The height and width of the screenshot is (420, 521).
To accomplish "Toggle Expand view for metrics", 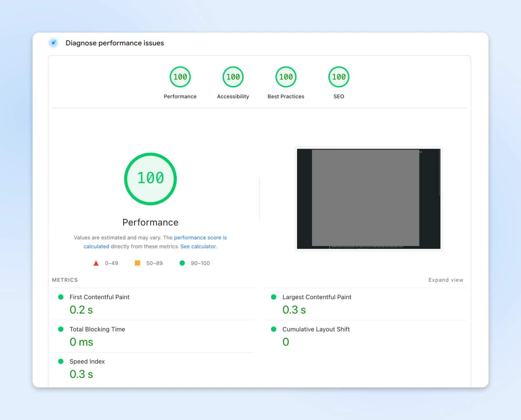I will (445, 280).
